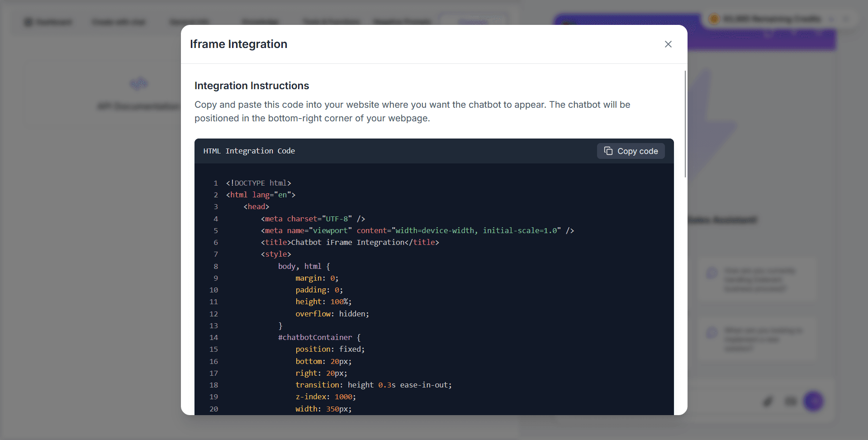Click the modal's vertical scrollbar
Viewport: 868px width, 440px height.
pyautogui.click(x=685, y=124)
